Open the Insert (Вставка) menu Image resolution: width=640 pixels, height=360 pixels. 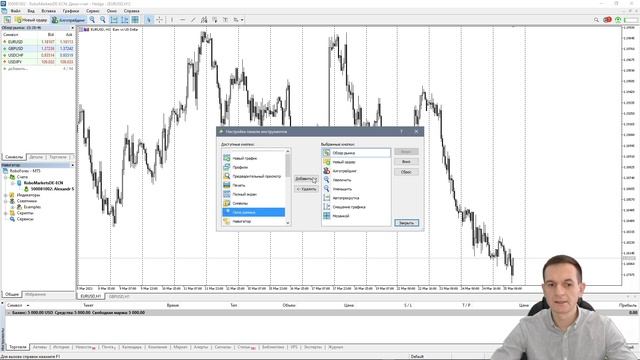click(x=49, y=11)
